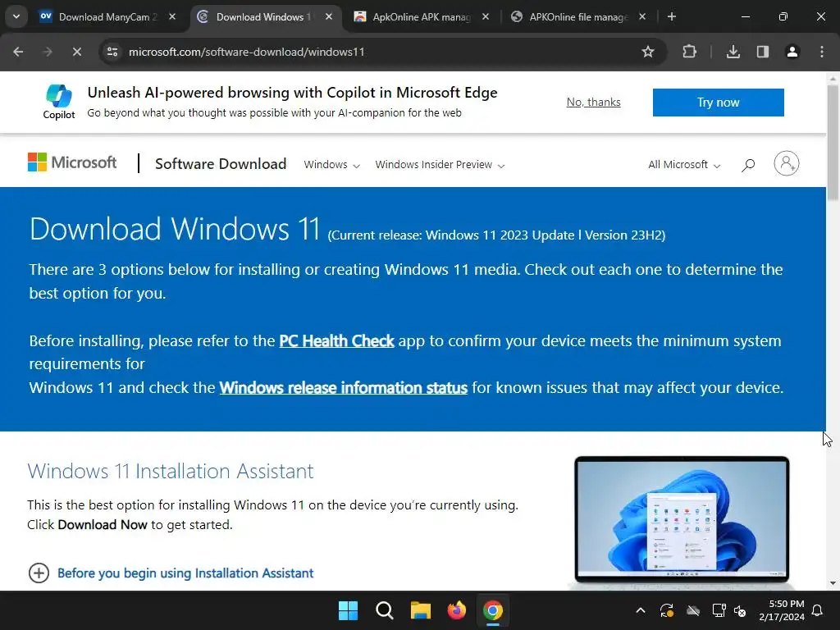
Task: Stop loading the page
Action: click(76, 52)
